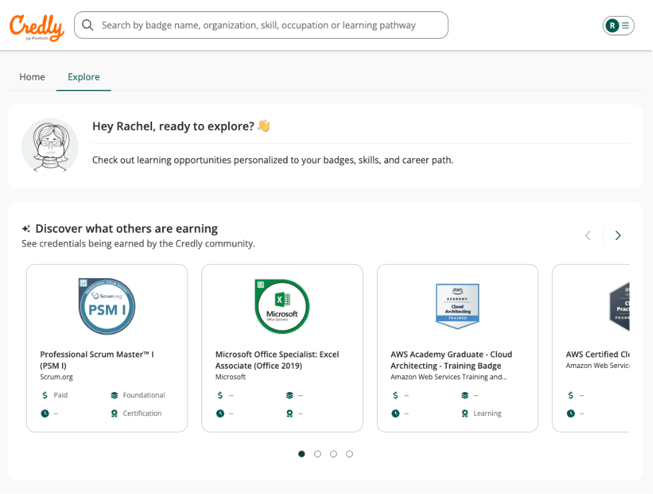Screen dimensions: 653x494
Task: Click ribbon type icon on Excel Associate card
Action: [x=289, y=414]
